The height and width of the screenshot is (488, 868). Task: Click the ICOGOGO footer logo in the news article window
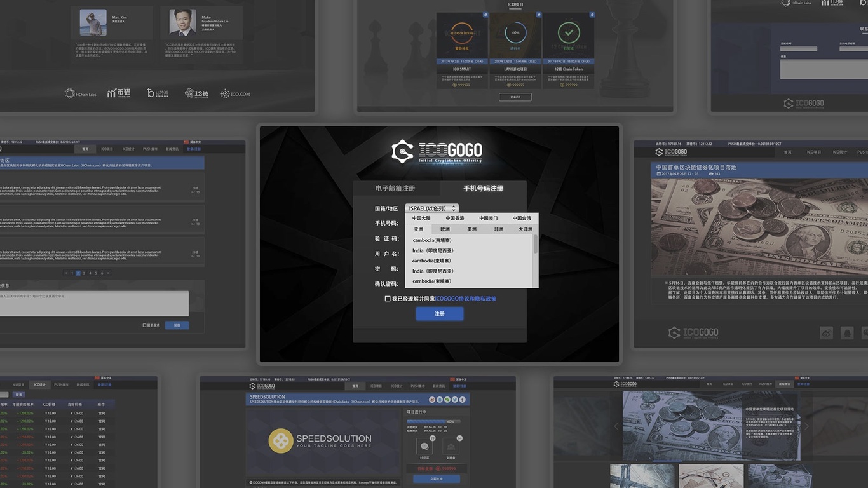pos(693,332)
